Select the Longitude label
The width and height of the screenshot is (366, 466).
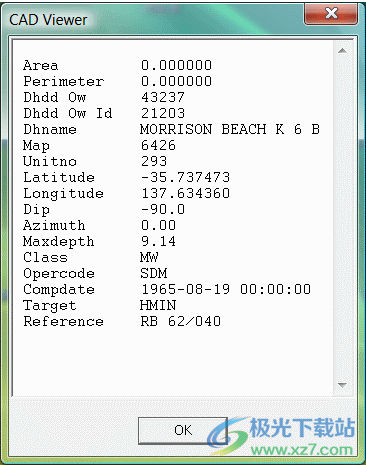pyautogui.click(x=63, y=194)
